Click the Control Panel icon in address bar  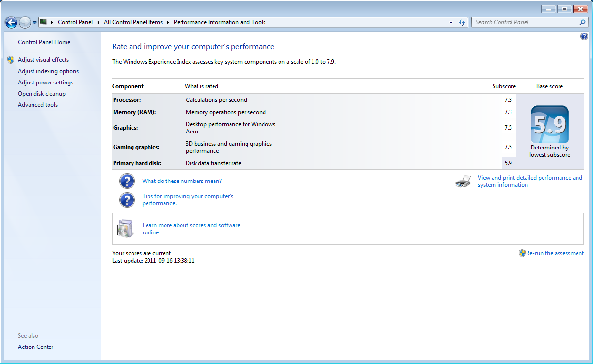43,22
